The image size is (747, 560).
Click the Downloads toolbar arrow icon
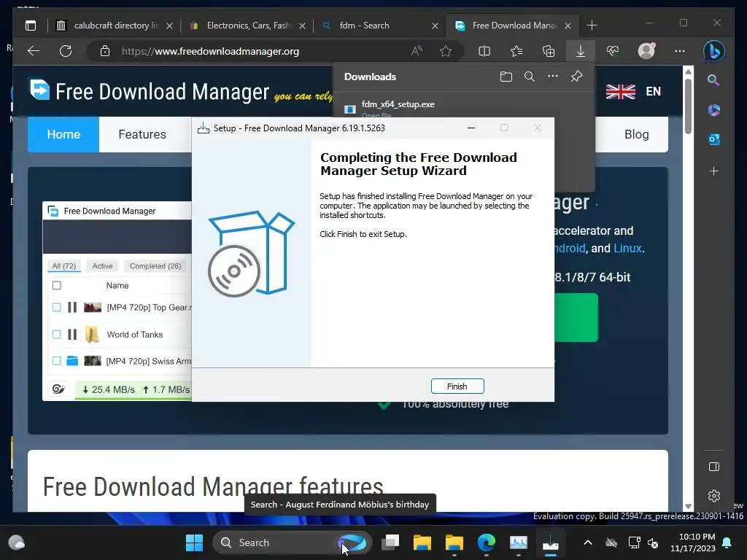click(x=580, y=51)
